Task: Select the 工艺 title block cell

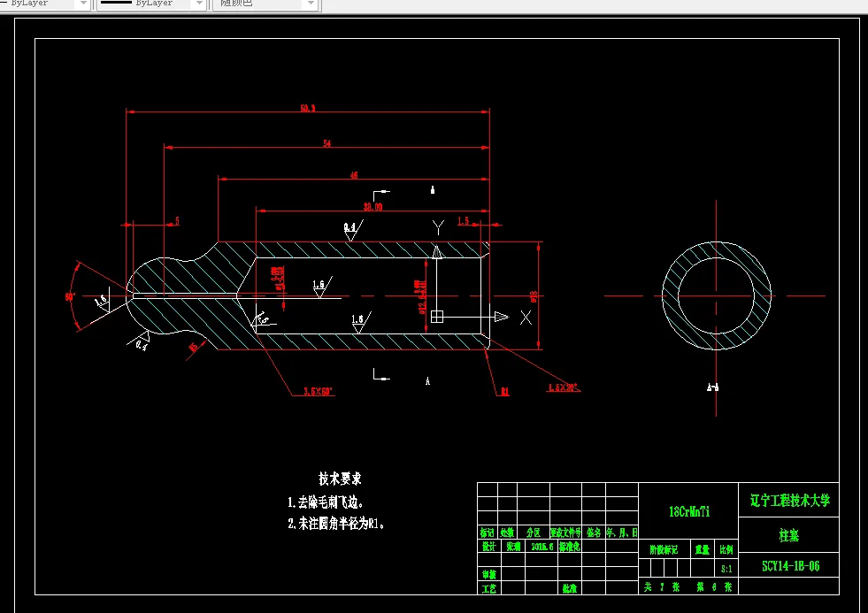Action: click(488, 588)
